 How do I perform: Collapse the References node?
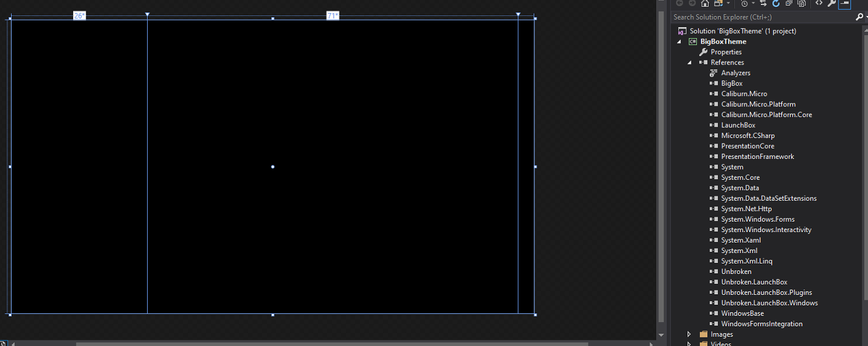(689, 63)
